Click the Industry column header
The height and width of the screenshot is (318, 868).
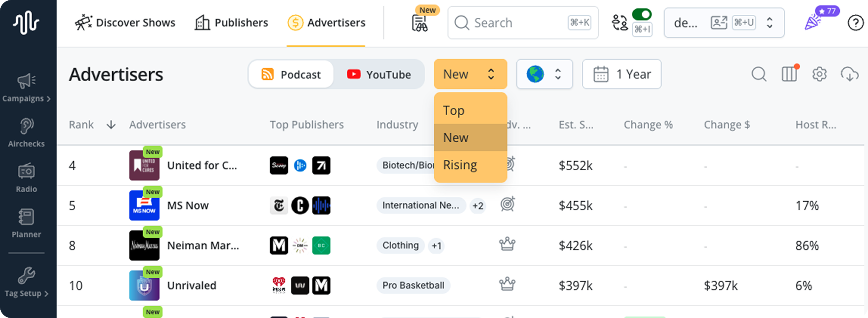(397, 125)
